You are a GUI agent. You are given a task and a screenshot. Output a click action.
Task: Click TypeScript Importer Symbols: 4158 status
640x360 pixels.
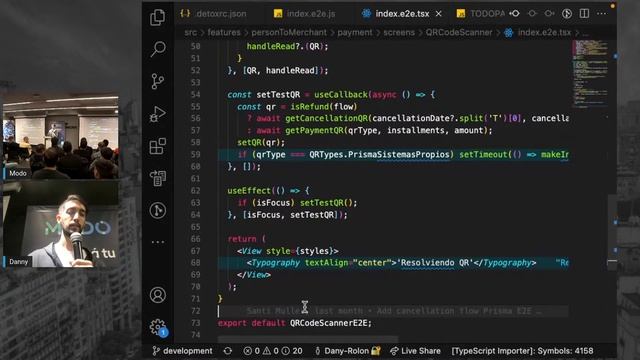(x=522, y=351)
